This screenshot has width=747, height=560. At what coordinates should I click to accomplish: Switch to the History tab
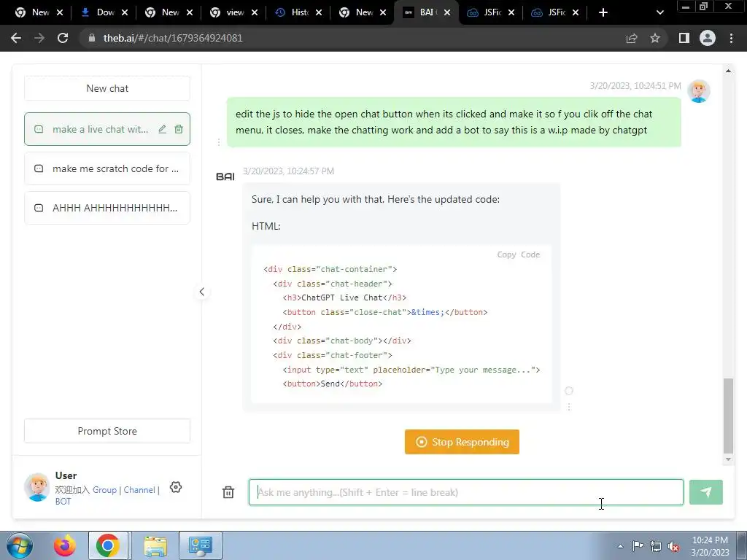tap(293, 12)
